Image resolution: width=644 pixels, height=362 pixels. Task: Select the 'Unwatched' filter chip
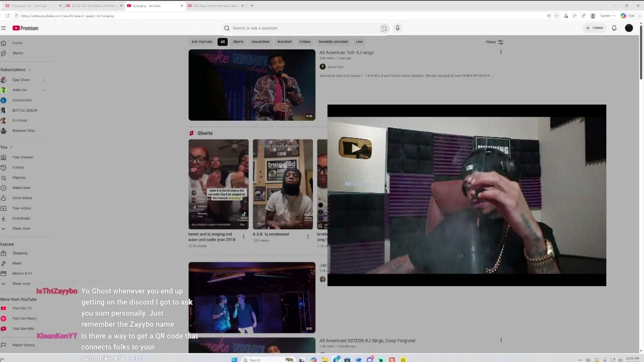pyautogui.click(x=260, y=42)
